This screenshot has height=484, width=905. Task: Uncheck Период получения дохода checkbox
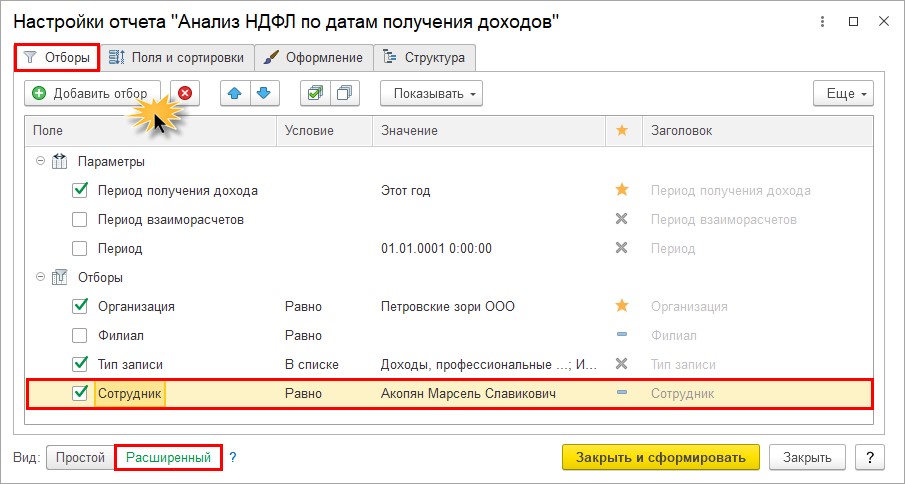click(x=80, y=190)
